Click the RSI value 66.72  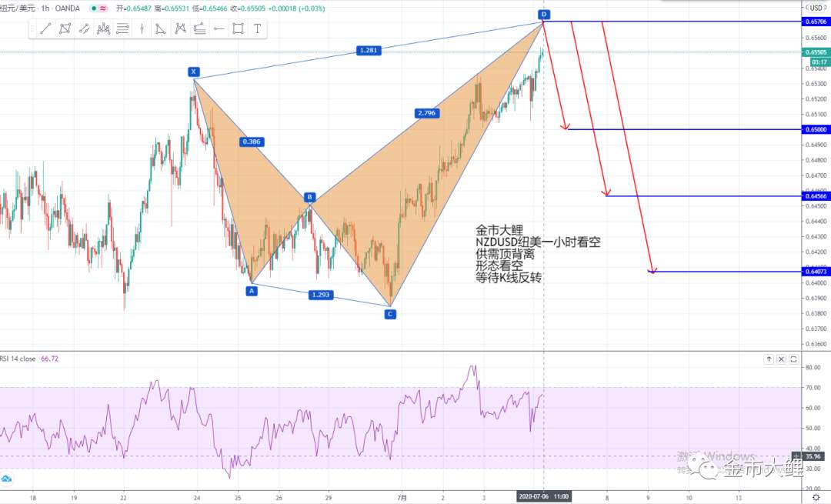(50, 359)
